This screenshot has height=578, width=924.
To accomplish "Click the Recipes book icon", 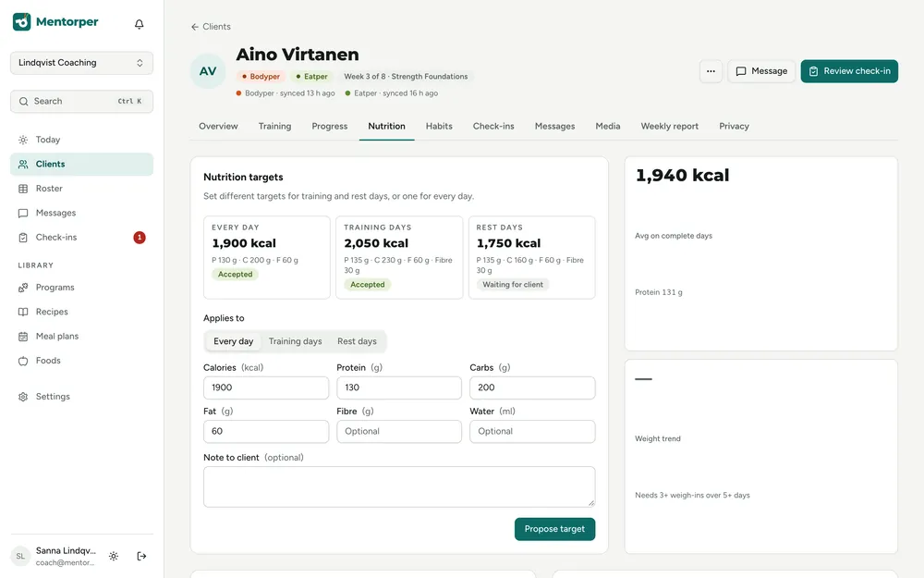I will click(23, 312).
